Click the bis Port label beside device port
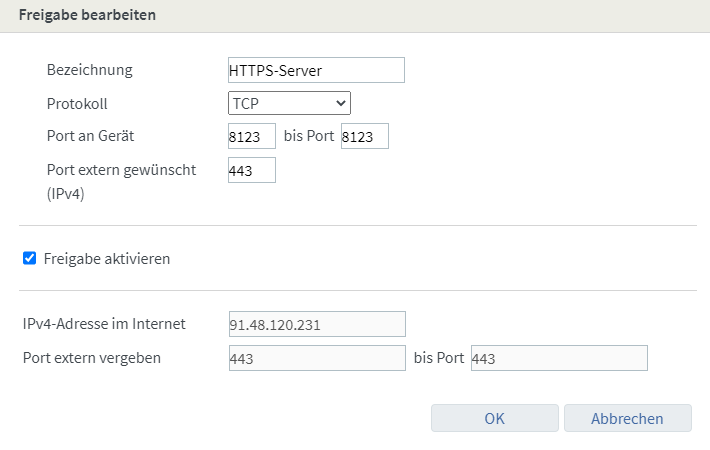The height and width of the screenshot is (450, 710). pyautogui.click(x=308, y=136)
